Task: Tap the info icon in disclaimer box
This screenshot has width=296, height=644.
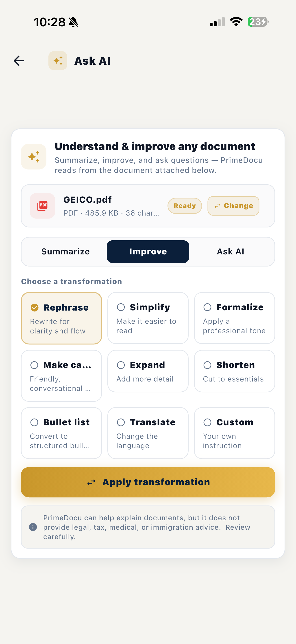Action: [33, 527]
